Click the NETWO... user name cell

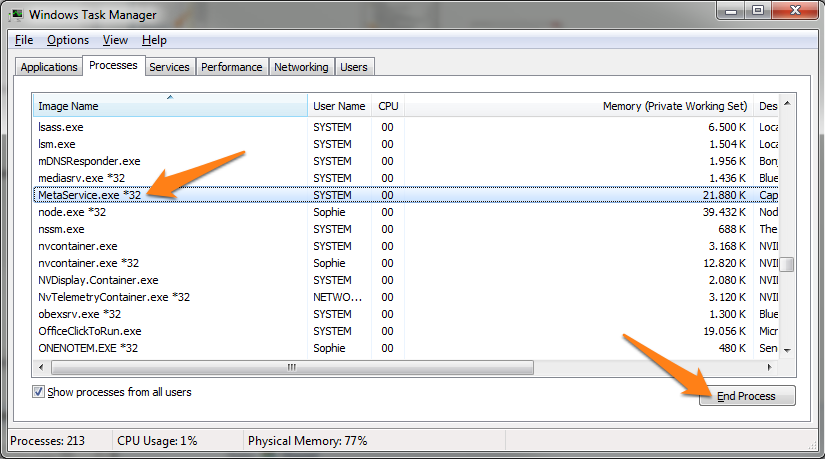pos(337,297)
